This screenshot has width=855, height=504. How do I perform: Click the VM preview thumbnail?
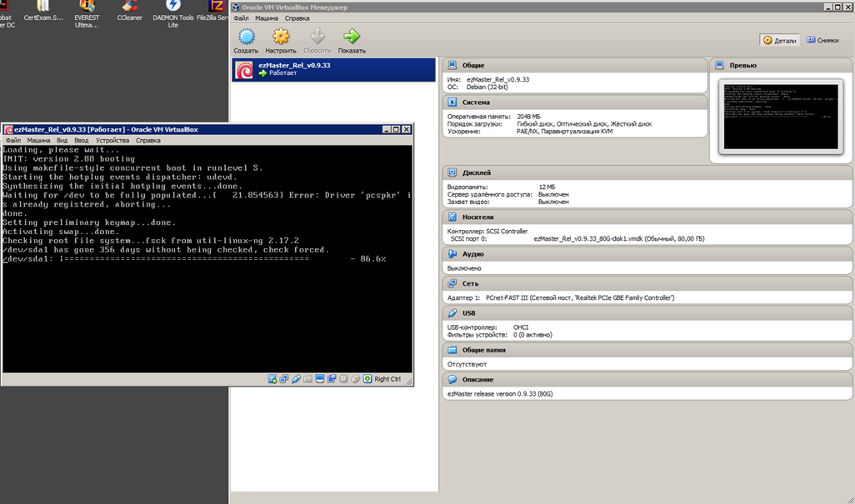point(781,117)
